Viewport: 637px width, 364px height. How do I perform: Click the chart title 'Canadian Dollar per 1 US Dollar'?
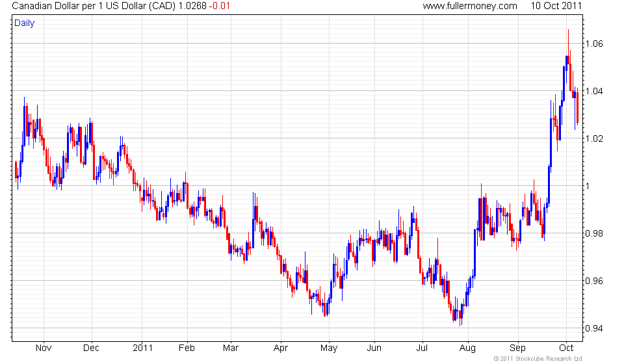79,6
